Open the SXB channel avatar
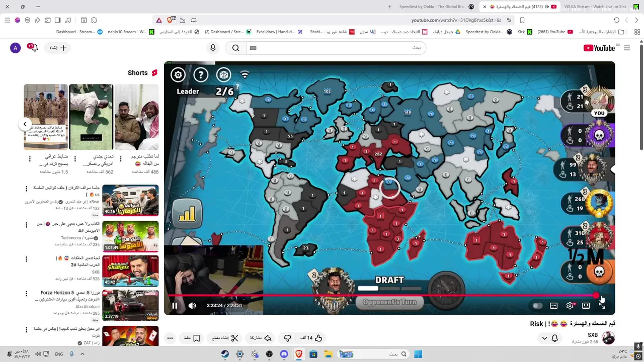The width and height of the screenshot is (644, 362). tap(608, 338)
